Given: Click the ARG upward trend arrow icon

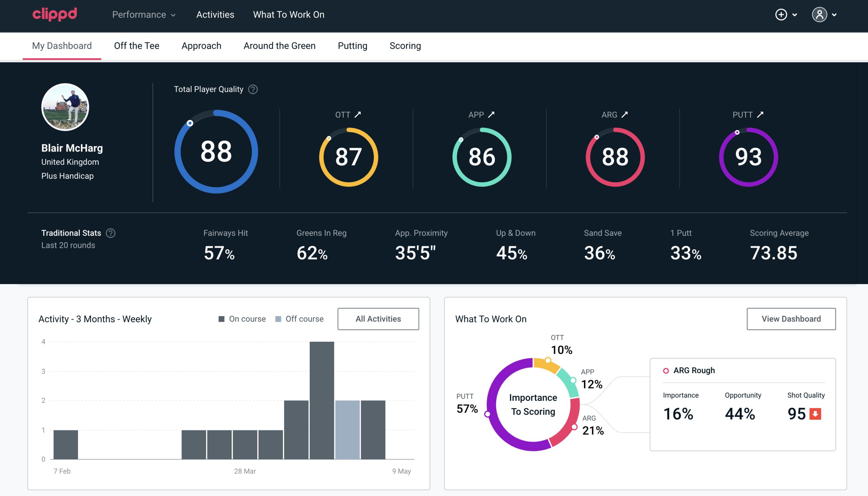Looking at the screenshot, I should coord(625,115).
